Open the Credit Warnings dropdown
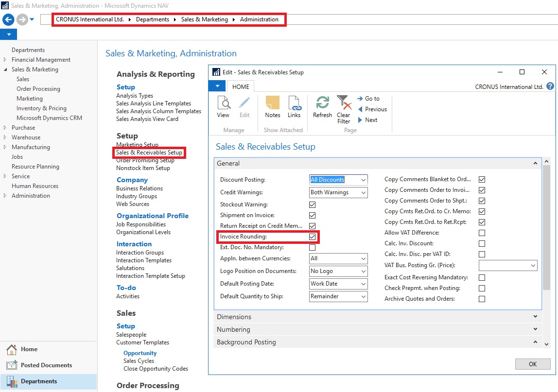 click(x=338, y=192)
